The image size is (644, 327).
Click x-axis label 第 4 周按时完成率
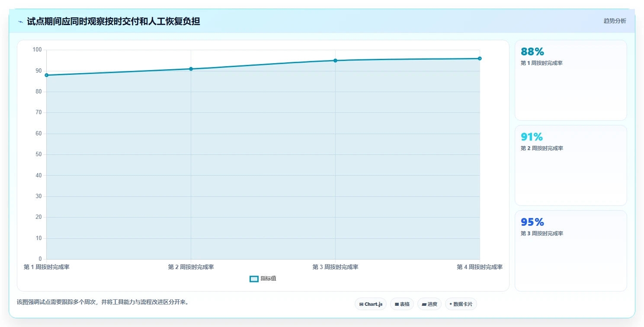pyautogui.click(x=480, y=267)
